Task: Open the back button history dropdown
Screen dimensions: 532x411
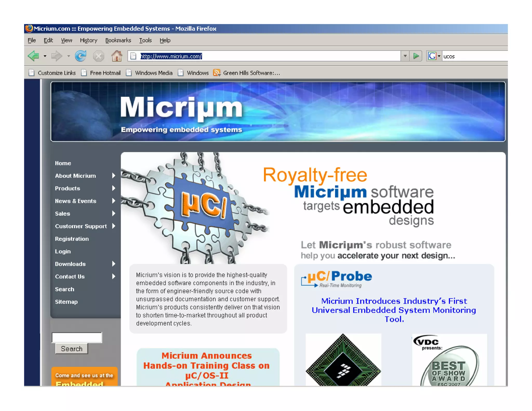Action: 45,56
